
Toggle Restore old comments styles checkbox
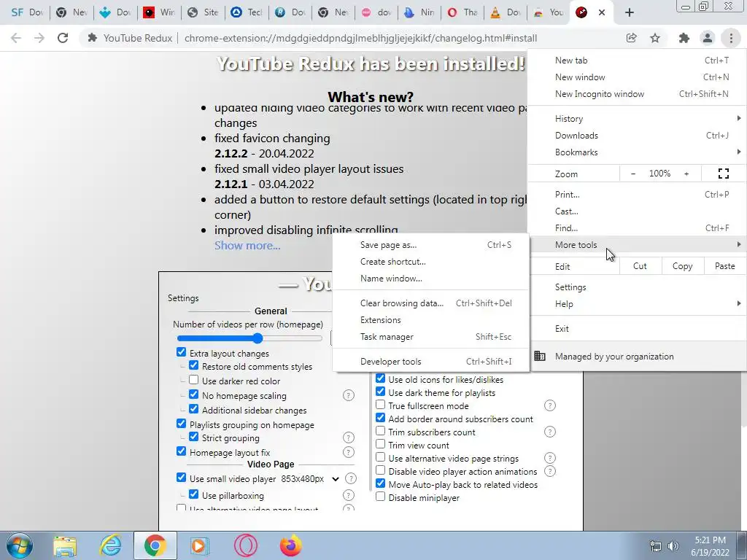point(193,365)
